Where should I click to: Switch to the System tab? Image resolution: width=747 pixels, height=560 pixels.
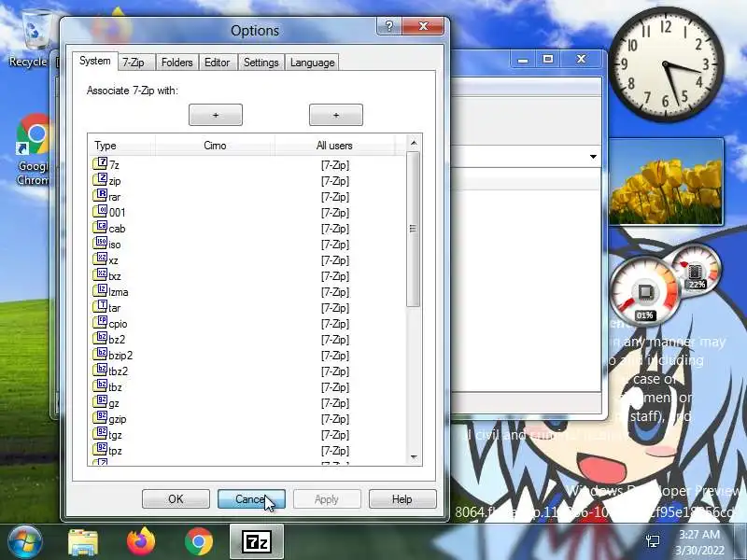click(x=95, y=61)
